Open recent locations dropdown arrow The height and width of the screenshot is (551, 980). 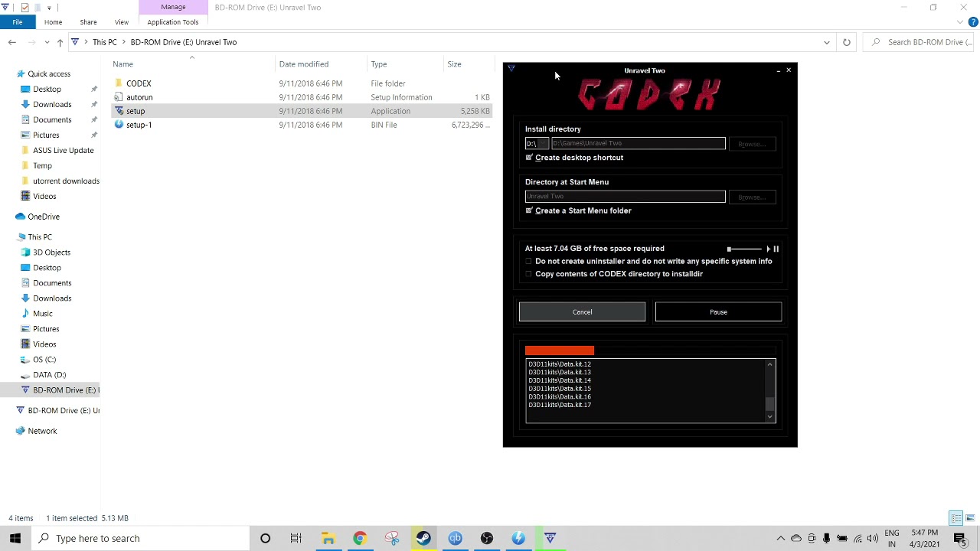coord(47,42)
